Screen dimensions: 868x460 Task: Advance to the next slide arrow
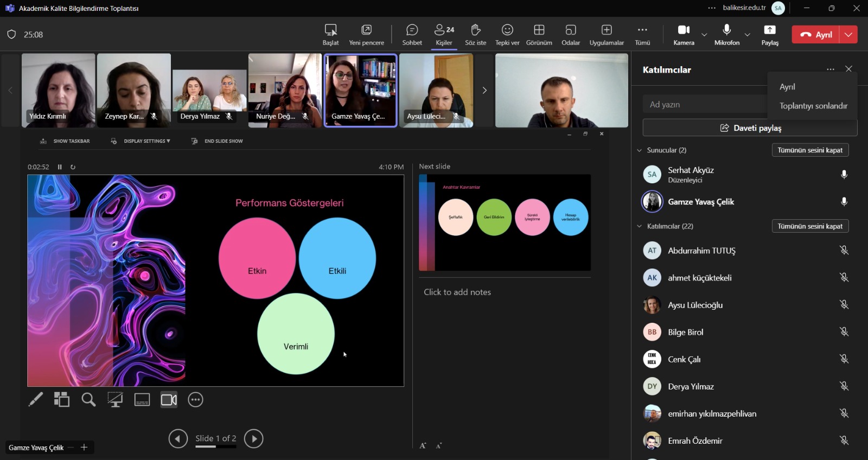pyautogui.click(x=253, y=438)
